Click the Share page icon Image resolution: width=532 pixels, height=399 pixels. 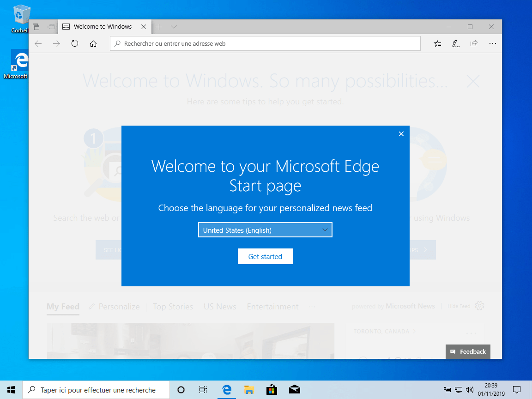pos(474,43)
